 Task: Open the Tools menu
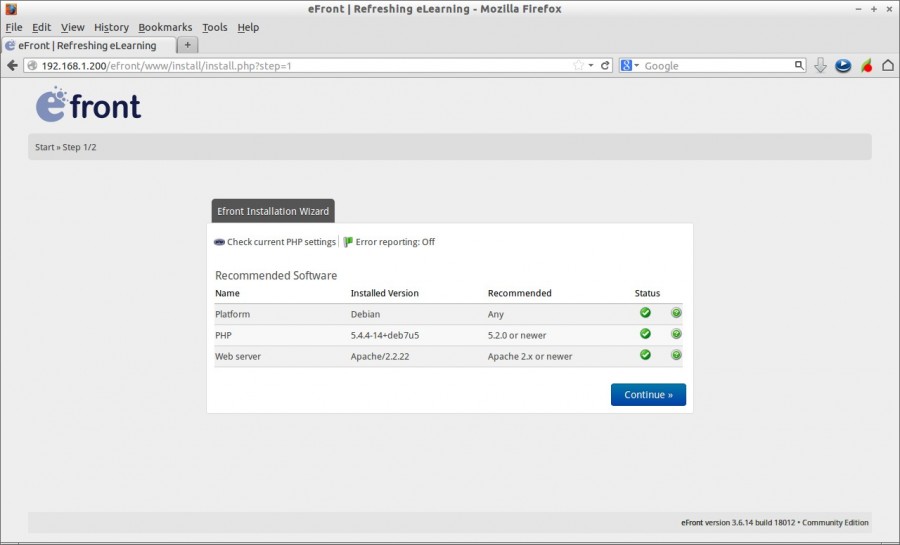(x=214, y=27)
